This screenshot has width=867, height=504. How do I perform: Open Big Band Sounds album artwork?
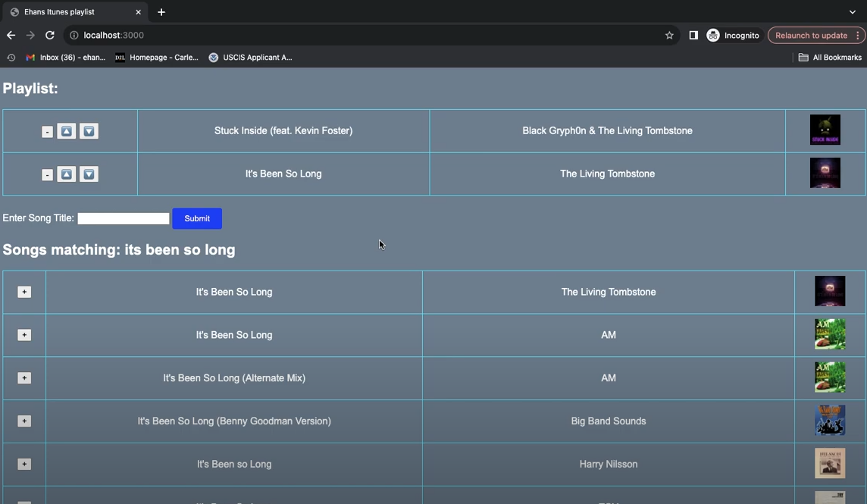click(x=830, y=421)
